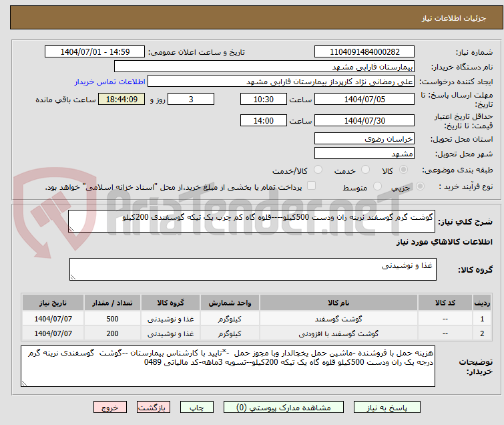Screen dimensions: 504x425
Task: Click the 1404/07/07 date in row 2
Action: coord(53,333)
